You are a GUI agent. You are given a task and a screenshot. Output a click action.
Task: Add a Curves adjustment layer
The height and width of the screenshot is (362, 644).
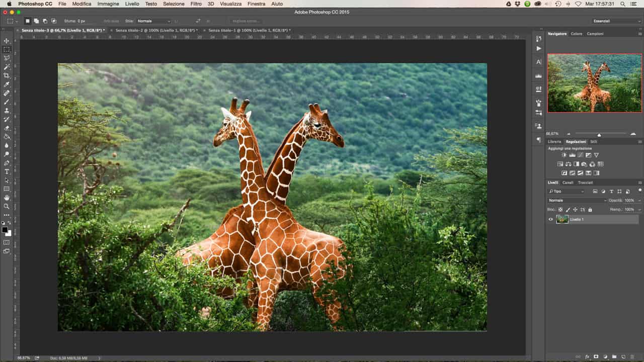[580, 155]
